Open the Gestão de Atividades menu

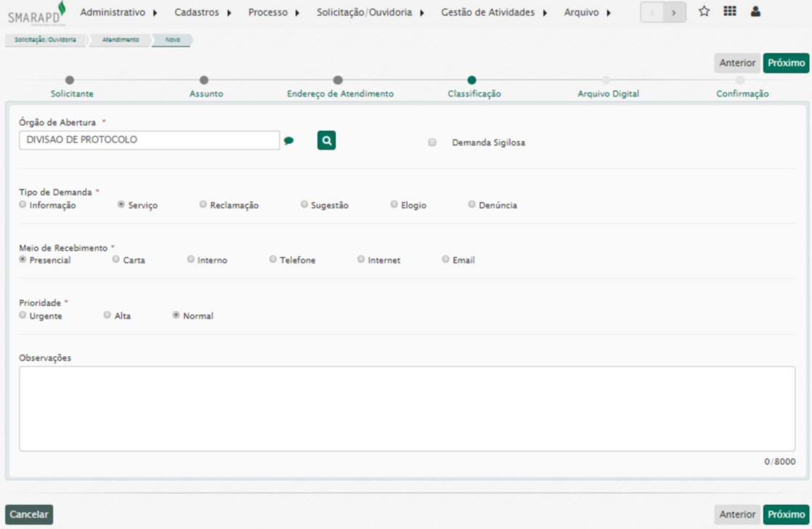pos(494,12)
